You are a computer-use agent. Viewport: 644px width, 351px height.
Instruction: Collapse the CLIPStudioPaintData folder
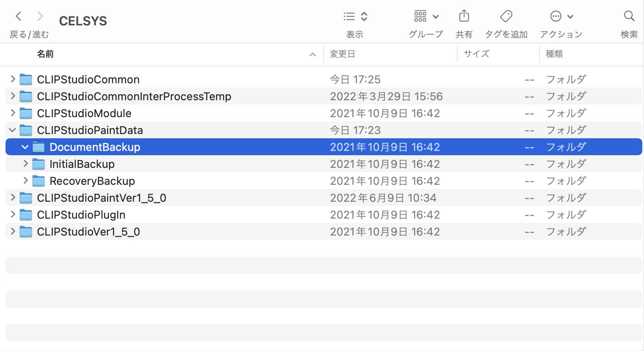tap(13, 130)
